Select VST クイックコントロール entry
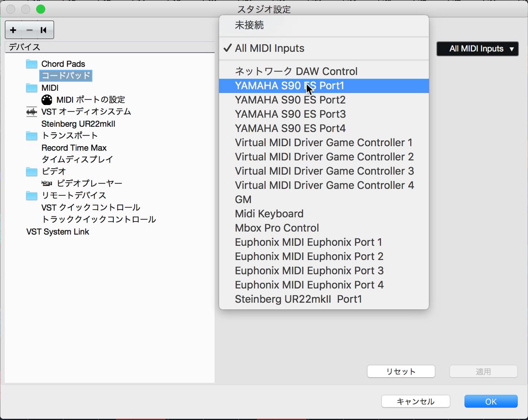The image size is (528, 420). click(x=91, y=207)
